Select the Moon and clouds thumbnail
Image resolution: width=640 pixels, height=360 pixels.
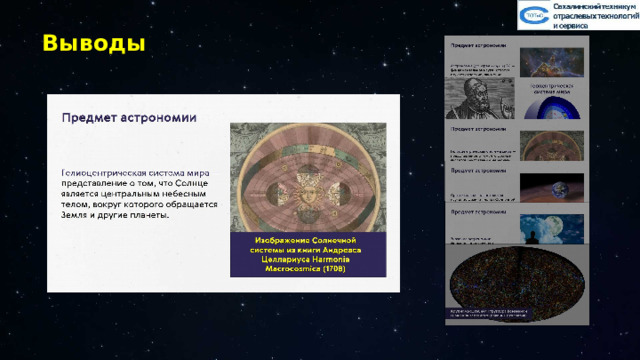point(552,229)
